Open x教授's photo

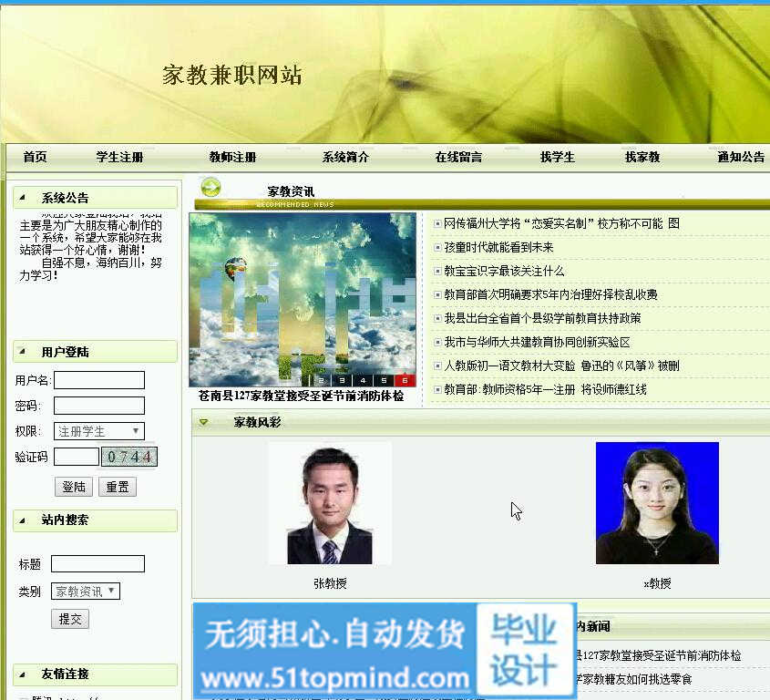click(x=657, y=503)
